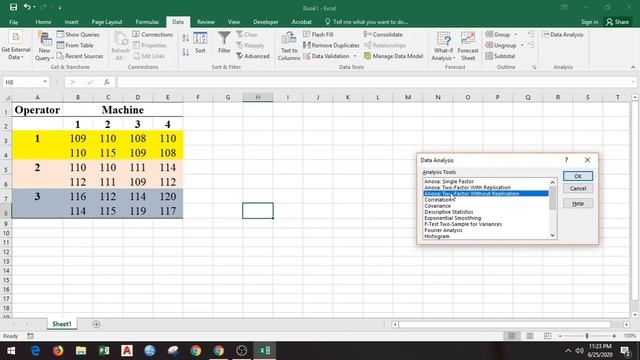The image size is (640, 360).
Task: Open Get External Data menu
Action: pyautogui.click(x=16, y=46)
